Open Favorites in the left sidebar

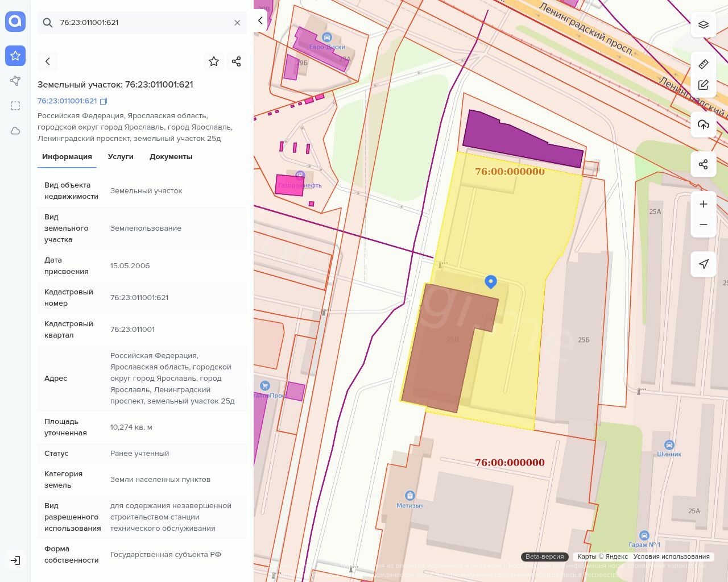click(x=15, y=56)
